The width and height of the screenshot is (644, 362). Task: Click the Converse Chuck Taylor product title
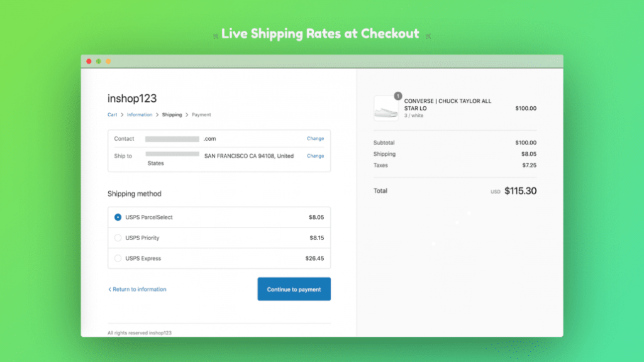tap(448, 104)
